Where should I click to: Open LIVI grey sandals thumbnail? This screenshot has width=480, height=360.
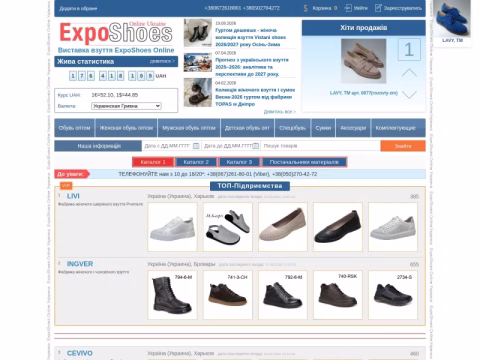pos(228,227)
